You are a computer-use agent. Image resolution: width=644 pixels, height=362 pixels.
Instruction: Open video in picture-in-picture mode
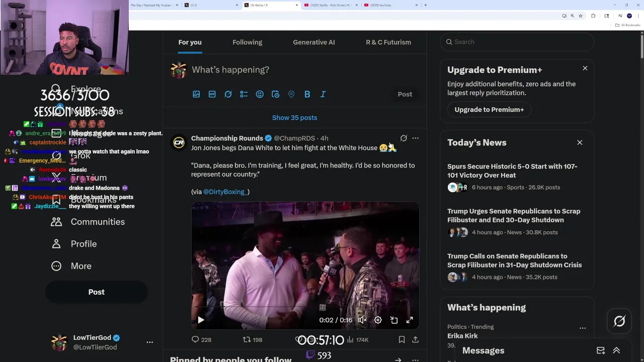coord(394,320)
